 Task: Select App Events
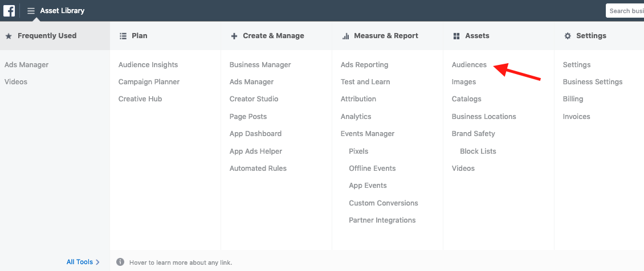[x=368, y=185]
